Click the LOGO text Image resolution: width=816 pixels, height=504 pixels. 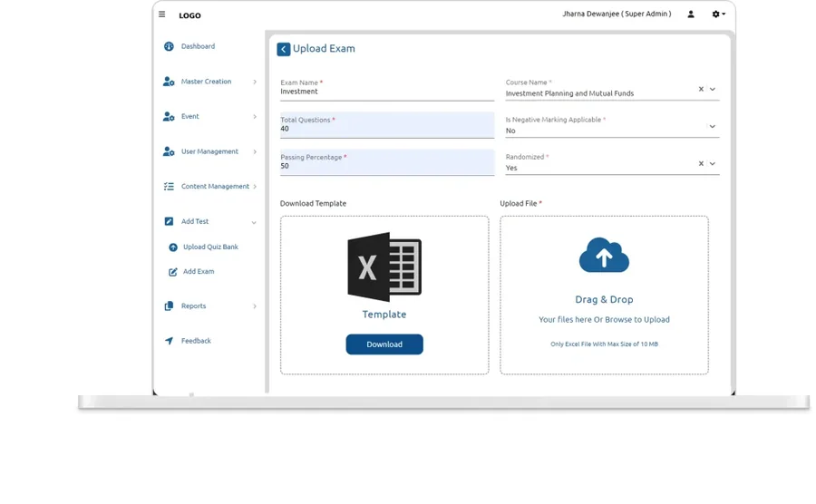pyautogui.click(x=190, y=15)
